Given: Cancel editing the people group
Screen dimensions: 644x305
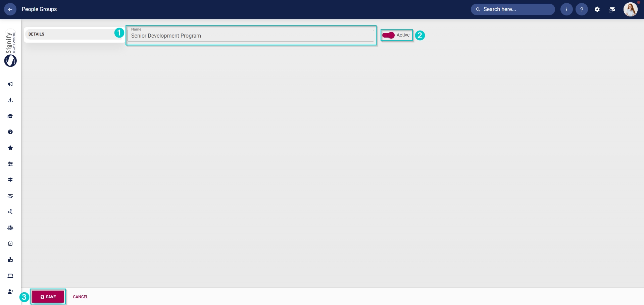Looking at the screenshot, I should (x=81, y=297).
